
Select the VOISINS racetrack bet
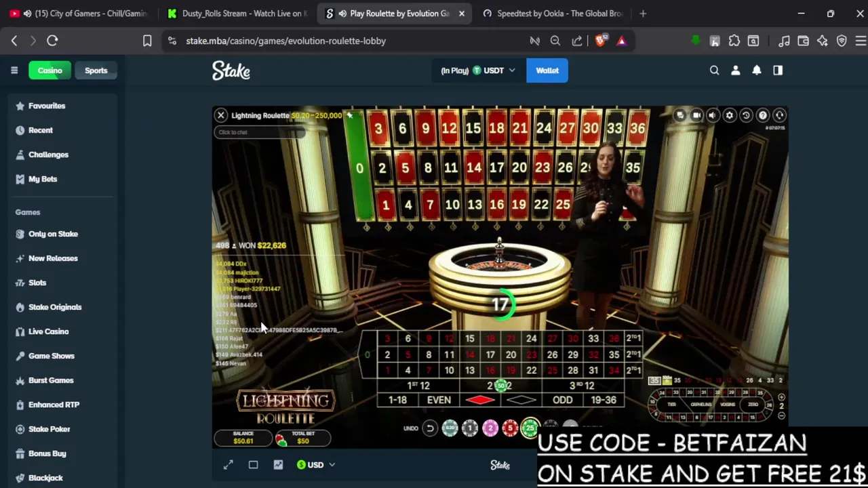[728, 405]
